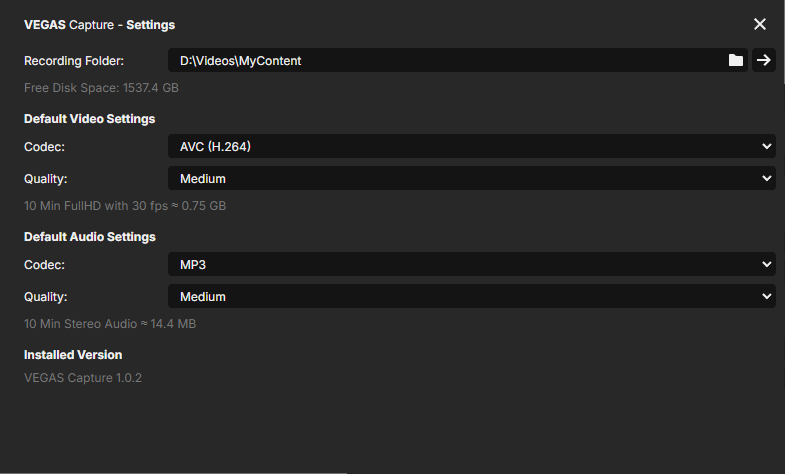This screenshot has width=785, height=474.
Task: Click the Recording Folder label
Action: [x=73, y=61]
